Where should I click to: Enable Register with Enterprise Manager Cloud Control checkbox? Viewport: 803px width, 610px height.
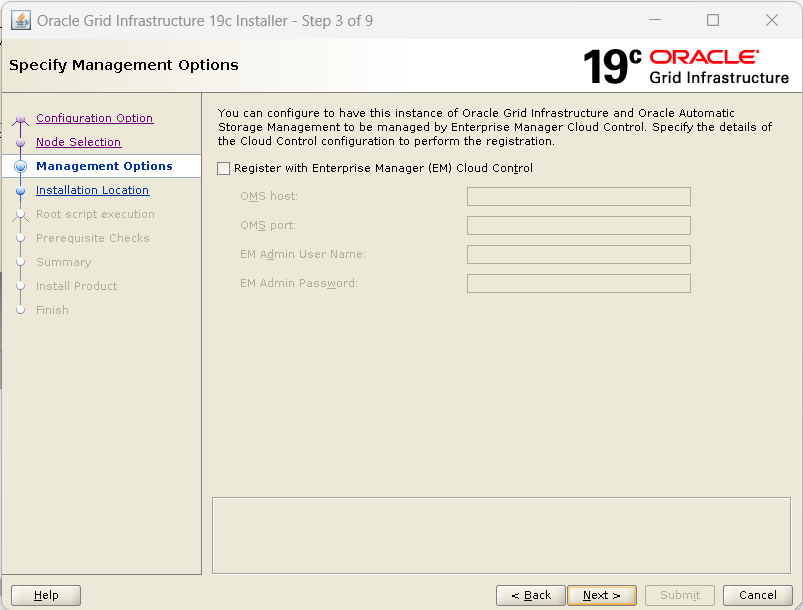coord(223,169)
